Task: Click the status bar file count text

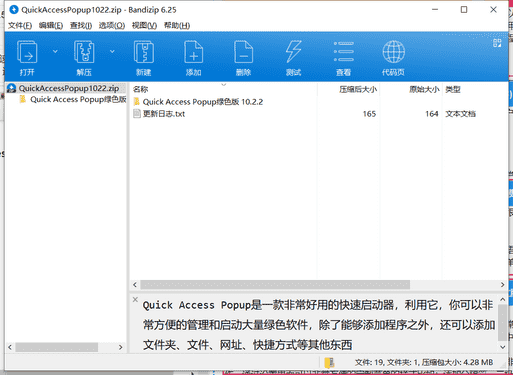Action: tap(424, 362)
